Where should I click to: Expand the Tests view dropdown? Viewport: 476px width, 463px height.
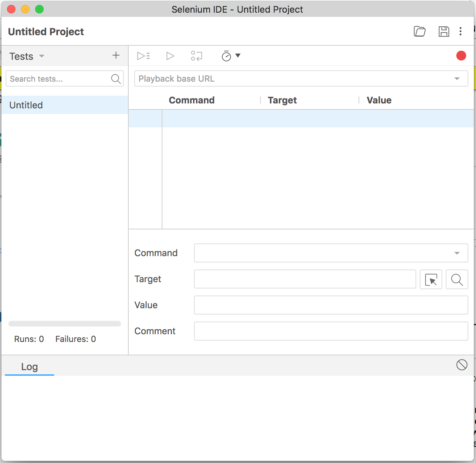(x=41, y=56)
